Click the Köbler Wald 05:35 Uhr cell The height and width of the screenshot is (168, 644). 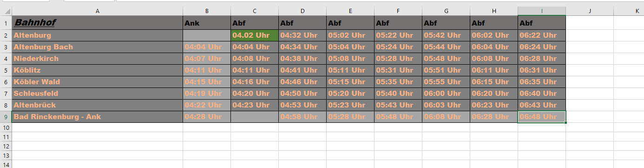[398, 82]
